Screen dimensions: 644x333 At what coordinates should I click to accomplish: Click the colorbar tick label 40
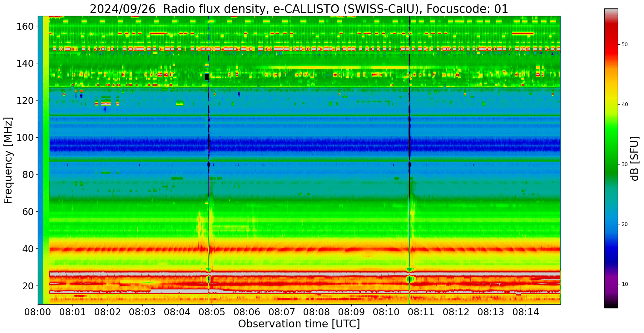[x=625, y=105]
